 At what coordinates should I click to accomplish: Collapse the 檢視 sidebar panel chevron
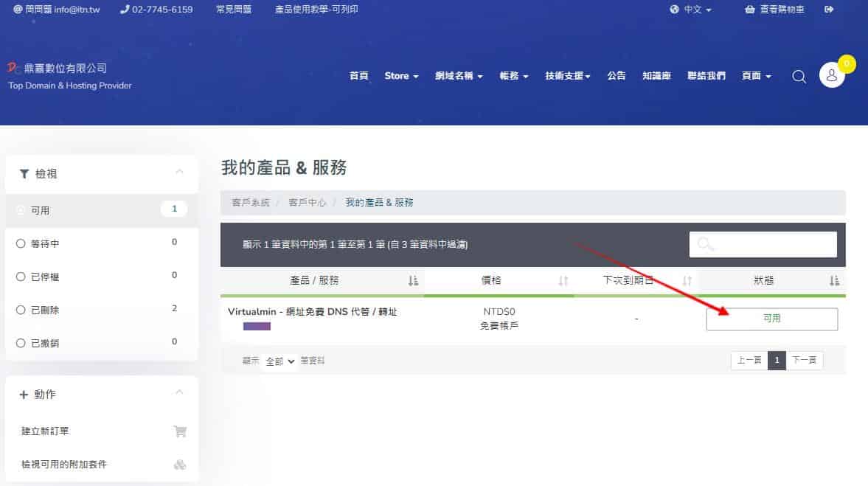point(179,172)
